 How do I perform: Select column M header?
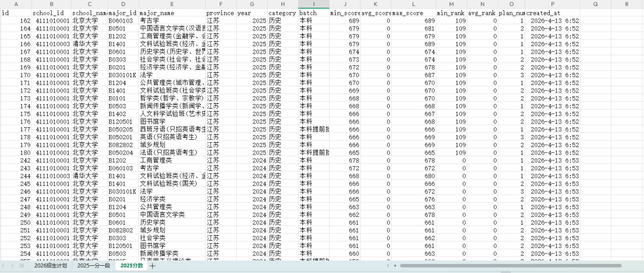click(451, 4)
